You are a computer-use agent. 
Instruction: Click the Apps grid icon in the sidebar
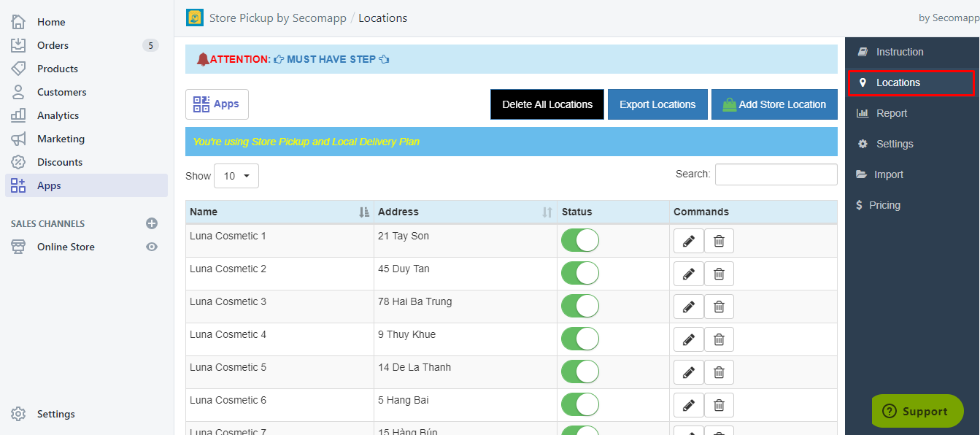click(18, 185)
